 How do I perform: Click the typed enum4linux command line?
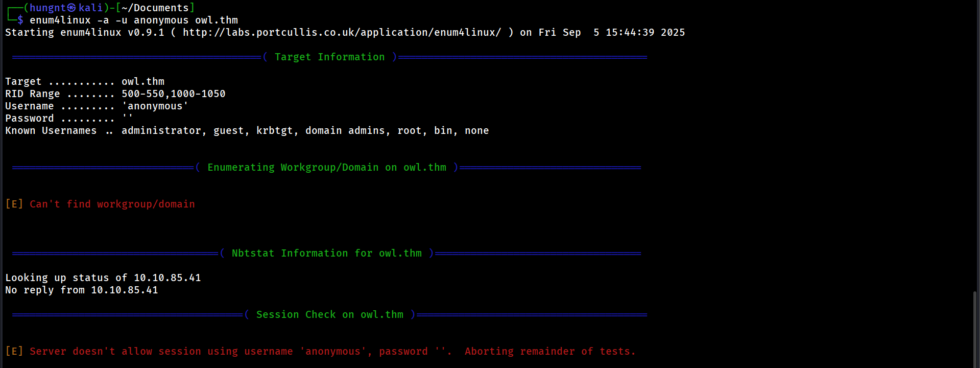pyautogui.click(x=133, y=20)
